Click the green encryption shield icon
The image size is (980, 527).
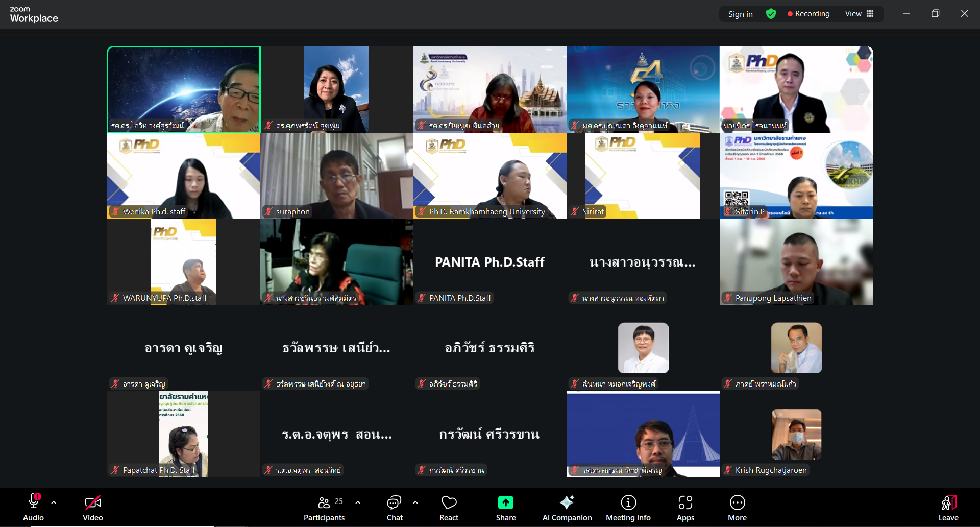(771, 14)
